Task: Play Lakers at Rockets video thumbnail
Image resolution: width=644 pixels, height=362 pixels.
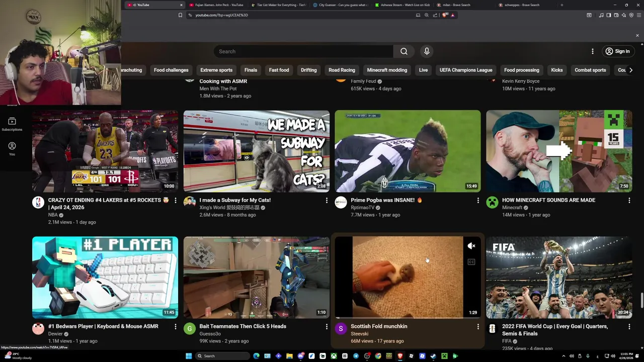Action: (x=105, y=151)
